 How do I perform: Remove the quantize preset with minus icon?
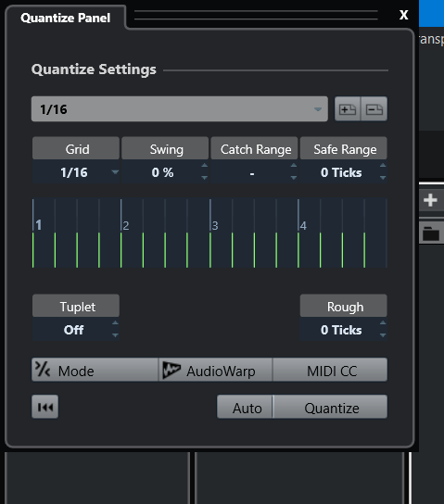(374, 109)
